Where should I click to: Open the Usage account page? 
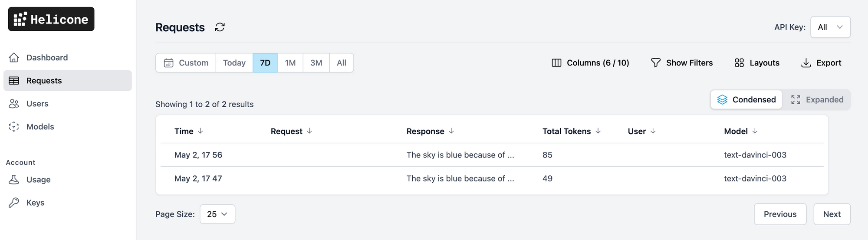click(38, 180)
